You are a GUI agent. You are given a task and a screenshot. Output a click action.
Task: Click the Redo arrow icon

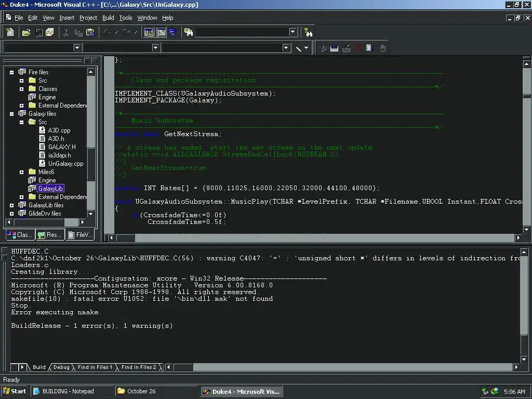tap(126, 32)
